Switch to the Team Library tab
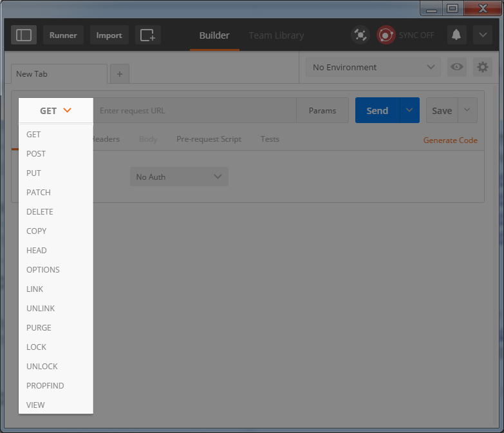The image size is (504, 433). pyautogui.click(x=276, y=35)
